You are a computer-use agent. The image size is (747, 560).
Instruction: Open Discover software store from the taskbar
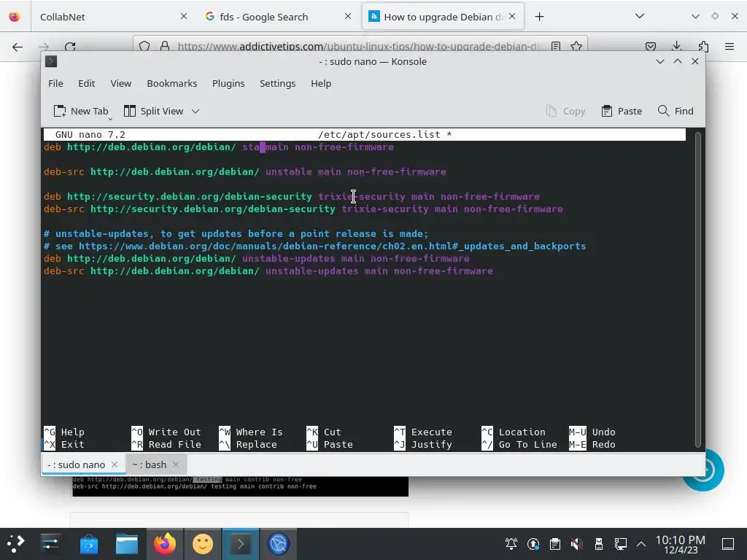coord(88,543)
